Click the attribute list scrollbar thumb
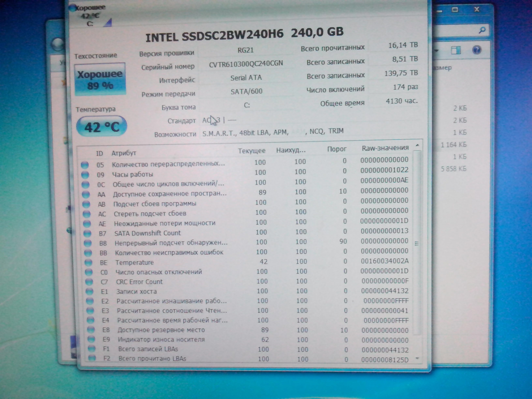532x399 pixels. 417,243
